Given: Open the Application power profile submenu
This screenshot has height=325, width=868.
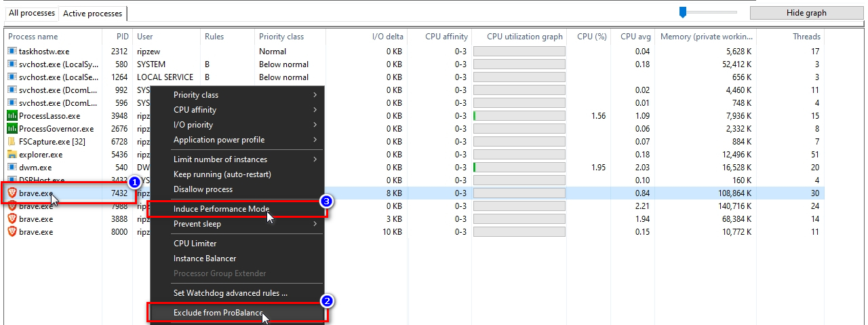Looking at the screenshot, I should (236, 140).
